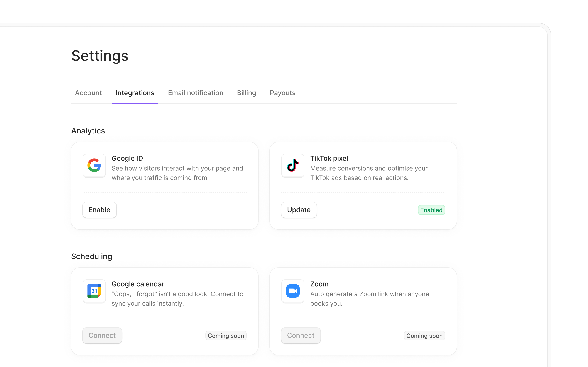
Task: Click Google calendar's Coming soon badge
Action: [225, 336]
